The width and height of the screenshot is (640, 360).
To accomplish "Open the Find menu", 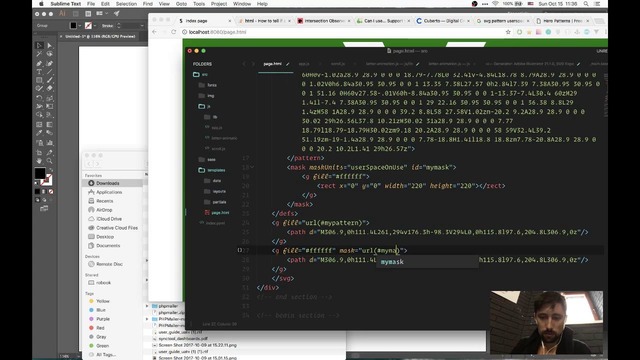I will tap(148, 4).
